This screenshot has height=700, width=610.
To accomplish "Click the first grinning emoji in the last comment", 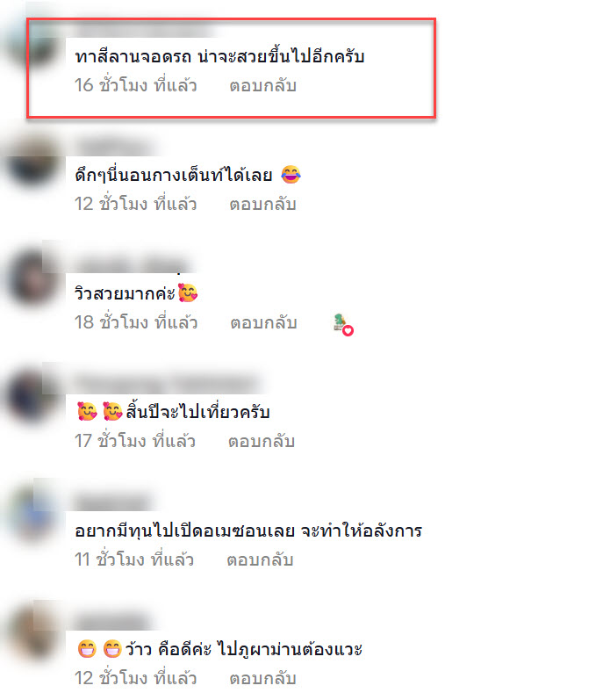I will click(x=87, y=649).
